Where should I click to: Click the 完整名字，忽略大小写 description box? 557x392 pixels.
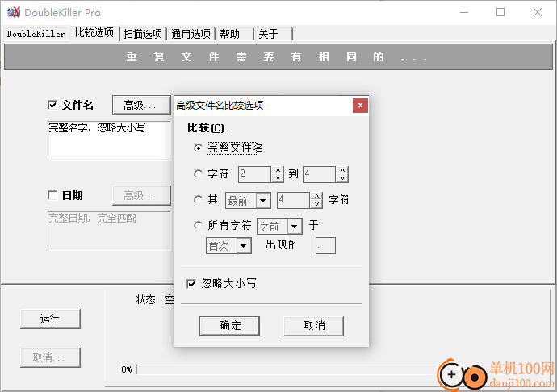pos(109,140)
